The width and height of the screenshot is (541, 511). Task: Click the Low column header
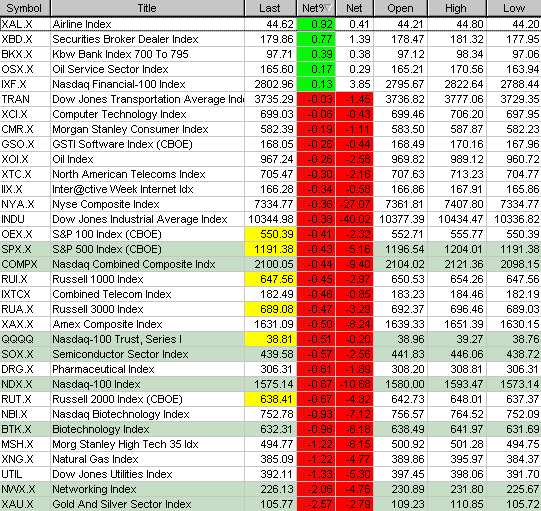pos(514,8)
